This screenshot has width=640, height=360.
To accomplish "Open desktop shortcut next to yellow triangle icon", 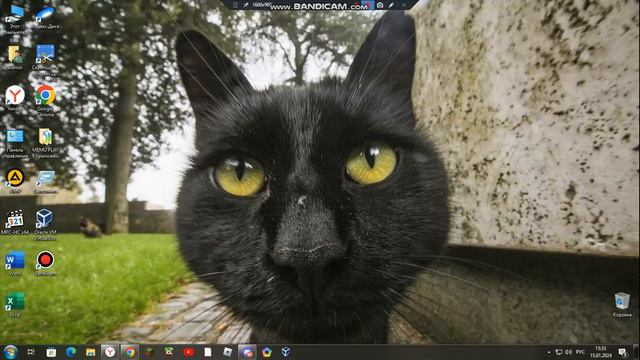I will tap(45, 182).
